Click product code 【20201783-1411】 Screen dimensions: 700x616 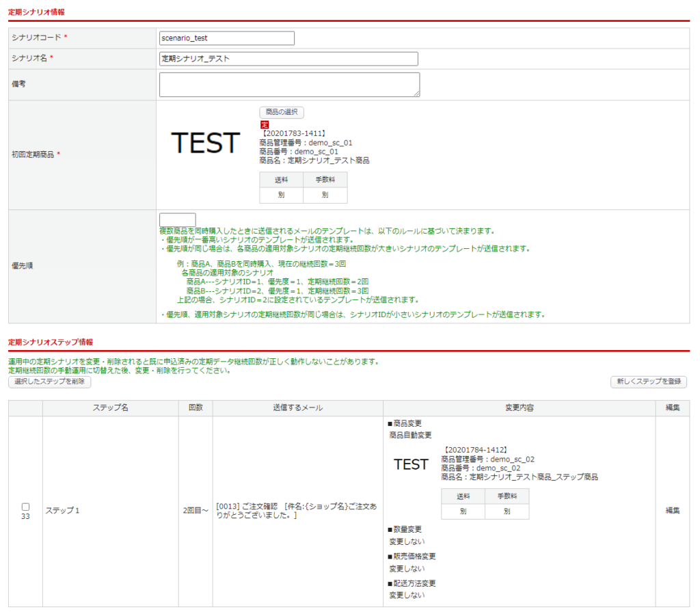tap(293, 133)
